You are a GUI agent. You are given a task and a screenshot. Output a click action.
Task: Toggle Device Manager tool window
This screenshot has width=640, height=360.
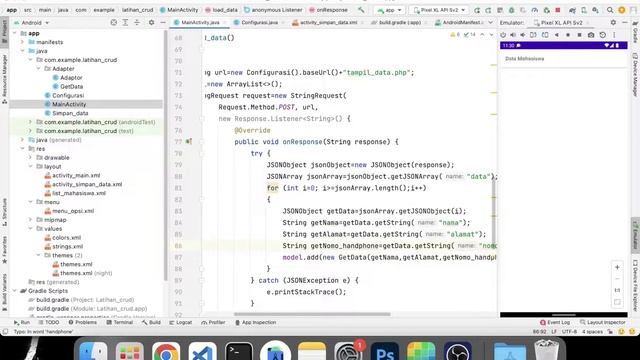point(635,75)
